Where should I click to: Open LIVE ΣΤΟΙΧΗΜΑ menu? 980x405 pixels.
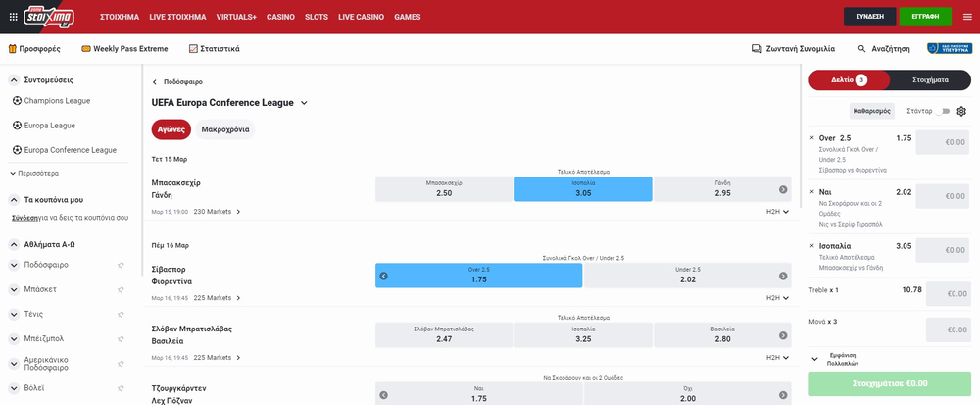(x=177, y=17)
